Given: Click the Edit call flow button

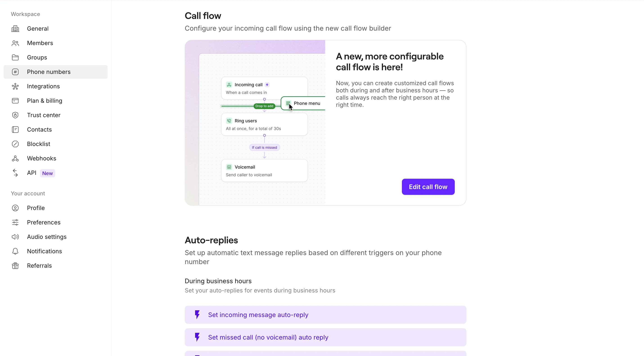Looking at the screenshot, I should click(x=428, y=187).
